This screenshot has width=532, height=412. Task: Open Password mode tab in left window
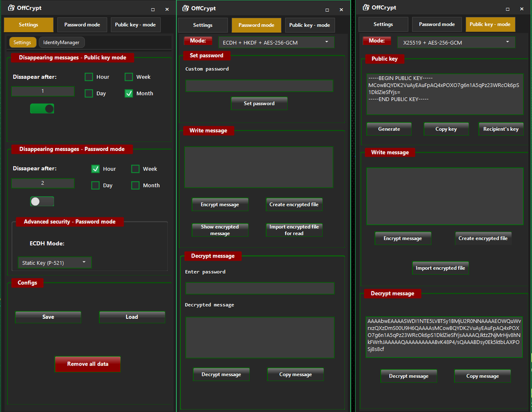coord(82,25)
